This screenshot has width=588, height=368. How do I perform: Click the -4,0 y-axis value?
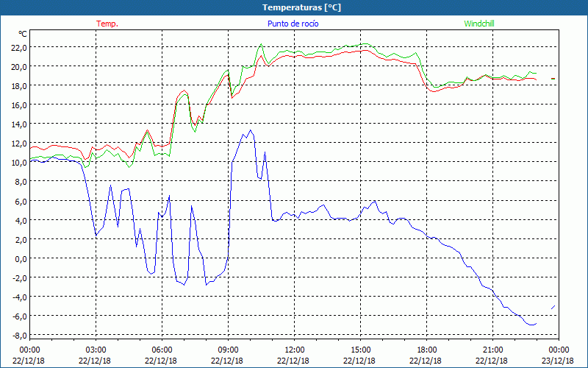tap(20, 297)
